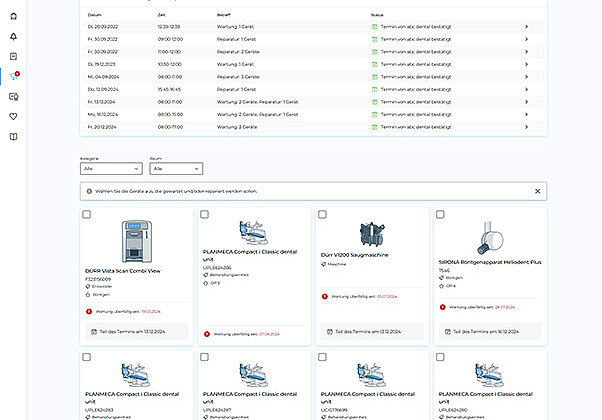This screenshot has height=420, width=602.
Task: Click red overdue icon on PLANMECA UPLE624206 card
Action: pos(207,334)
